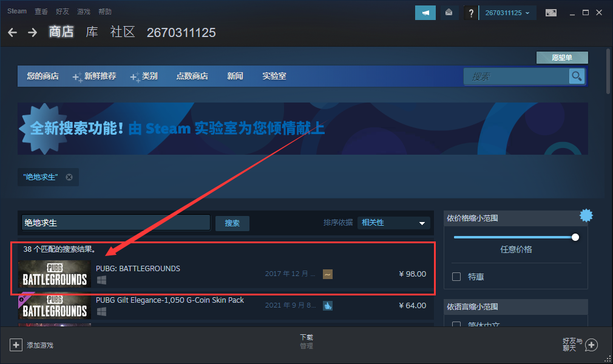The image size is (613, 364).
Task: Expand the 2670311125 account dropdown
Action: point(507,13)
